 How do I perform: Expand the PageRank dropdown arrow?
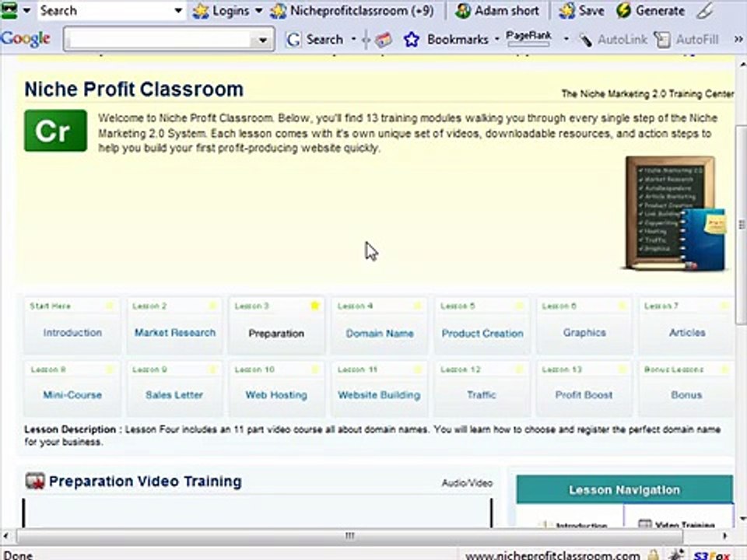566,40
